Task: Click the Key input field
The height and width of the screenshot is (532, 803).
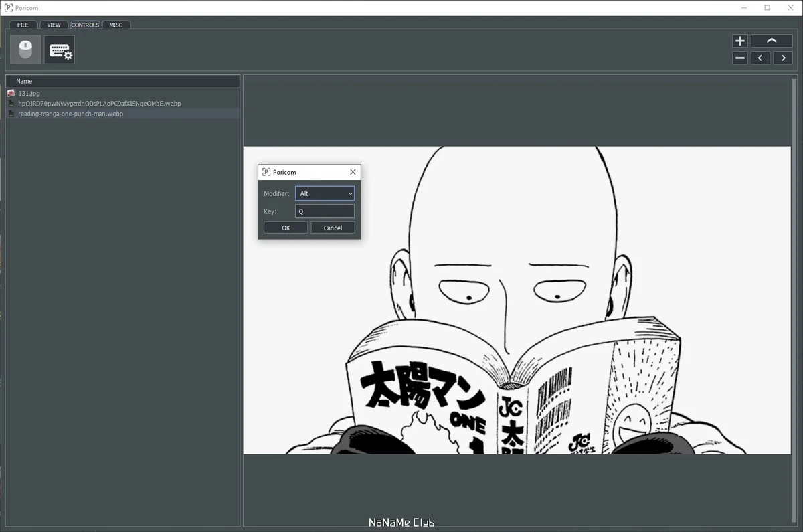Action: (325, 211)
